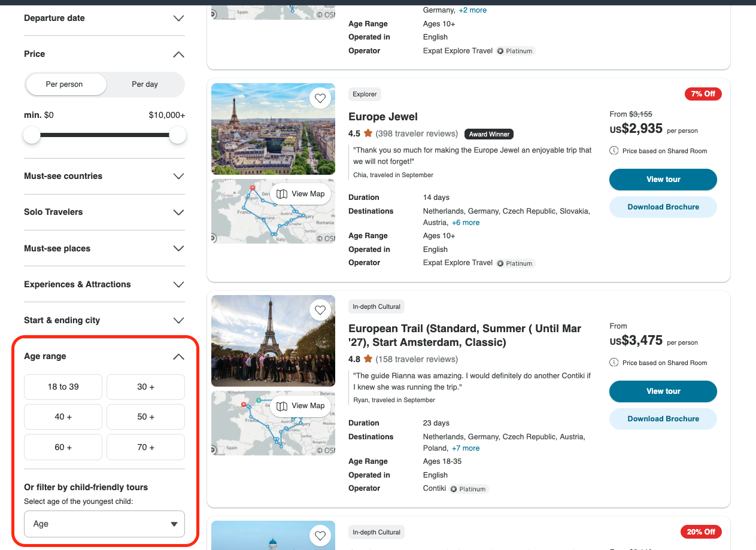Click US$3,475 price text
Image resolution: width=756 pixels, height=550 pixels.
636,341
